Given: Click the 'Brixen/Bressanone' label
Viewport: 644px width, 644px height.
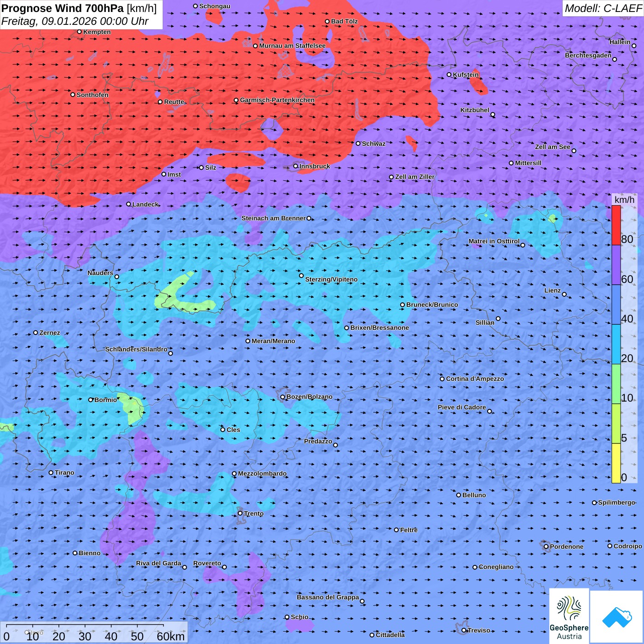Looking at the screenshot, I should pos(379,328).
